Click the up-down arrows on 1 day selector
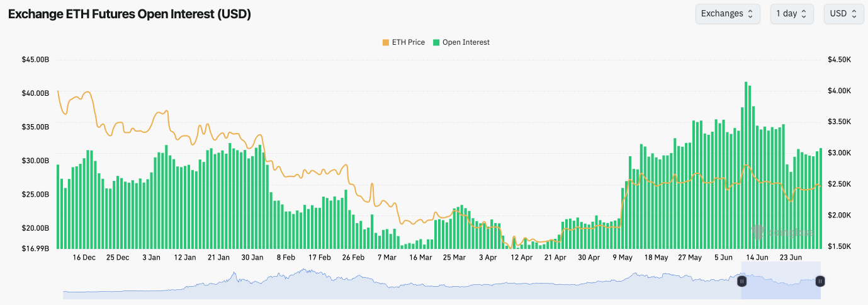This screenshot has height=305, width=868. point(803,14)
